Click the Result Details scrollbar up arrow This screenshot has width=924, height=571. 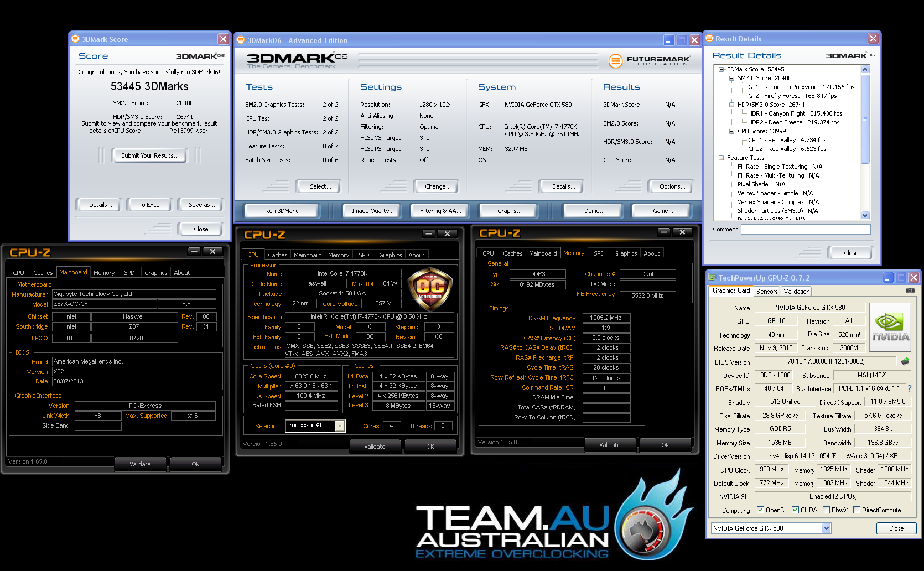pyautogui.click(x=865, y=69)
